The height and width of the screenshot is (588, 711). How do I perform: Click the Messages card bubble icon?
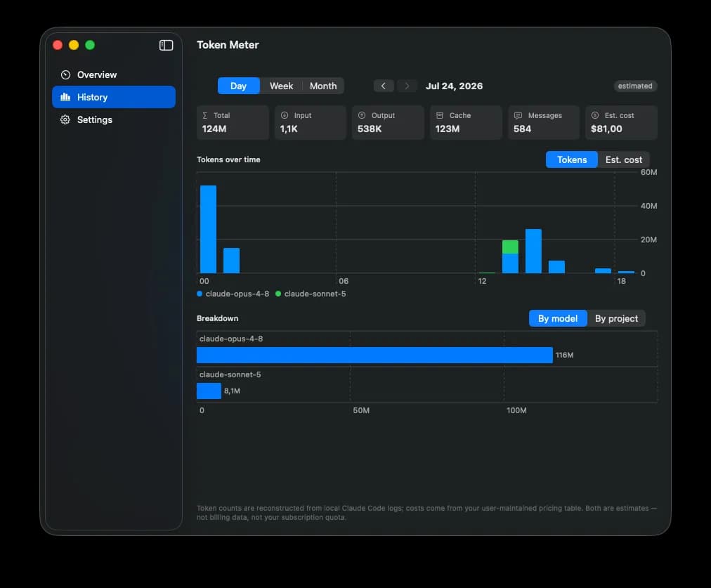point(518,116)
